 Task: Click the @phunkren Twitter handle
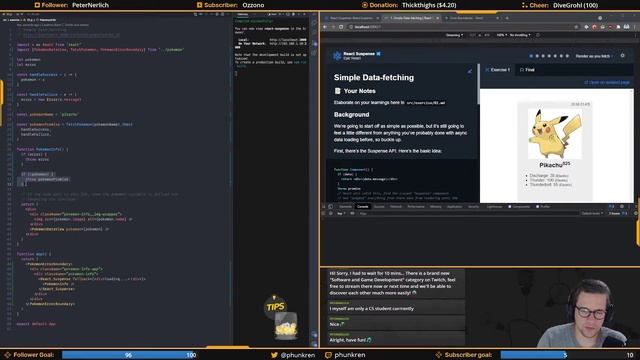298,355
